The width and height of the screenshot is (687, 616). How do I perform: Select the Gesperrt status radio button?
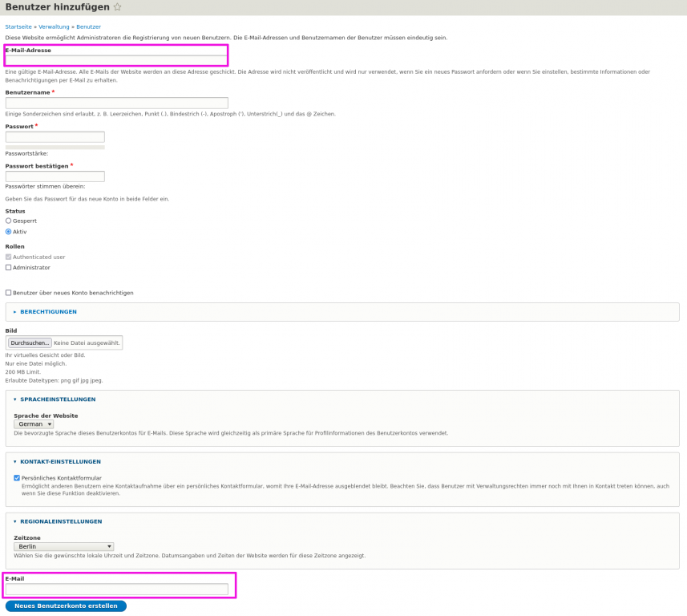pyautogui.click(x=9, y=220)
